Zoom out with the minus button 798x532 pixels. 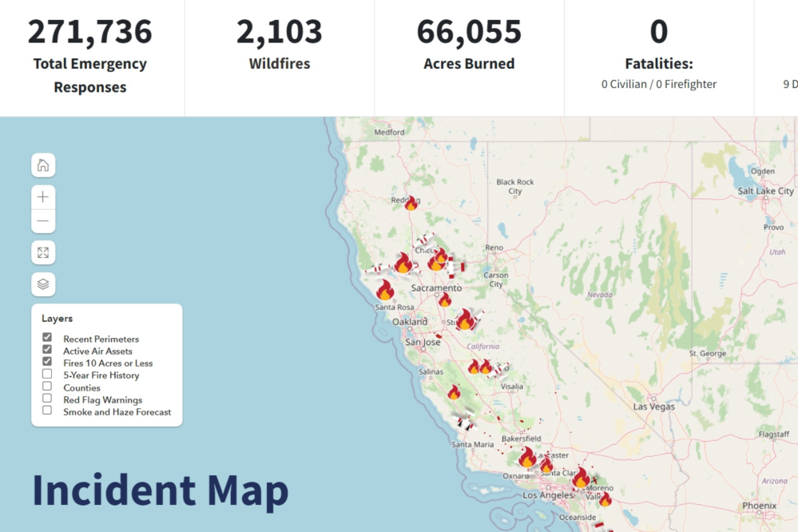coord(43,221)
